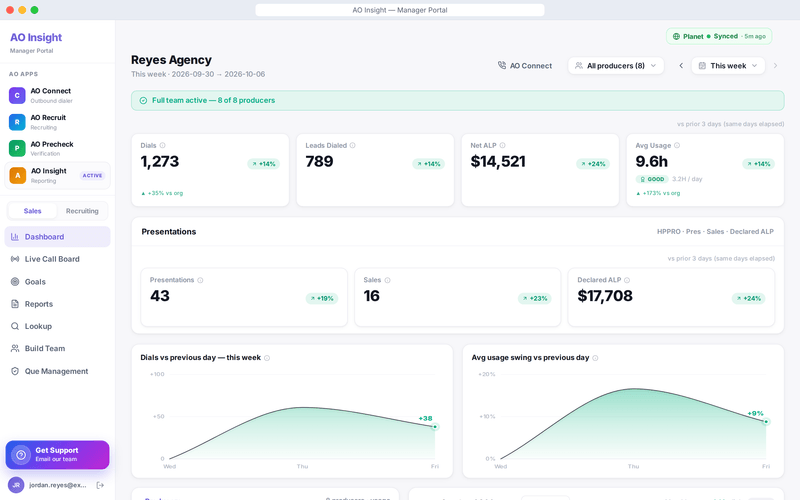Click the +9% point on usage chart

click(x=766, y=421)
